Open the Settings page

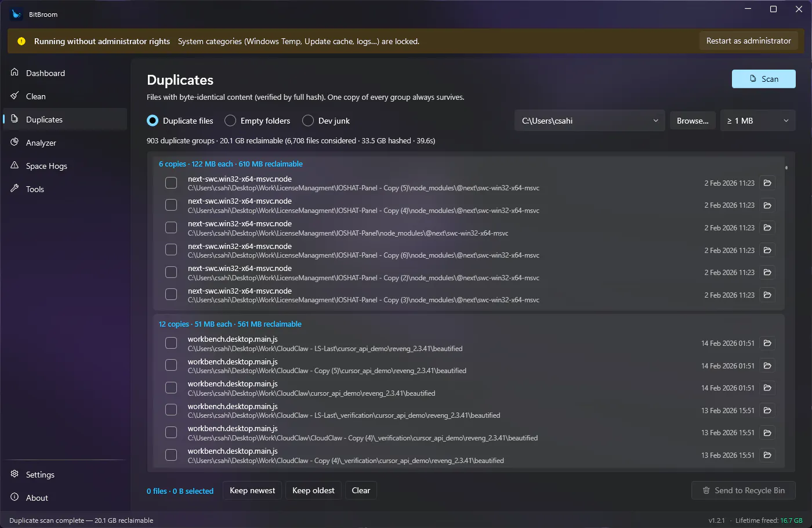click(x=65, y=475)
